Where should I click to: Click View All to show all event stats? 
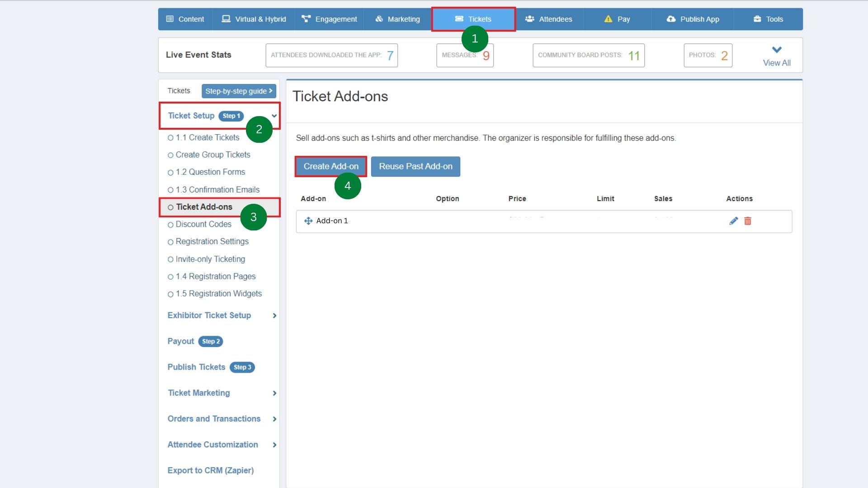coord(776,63)
